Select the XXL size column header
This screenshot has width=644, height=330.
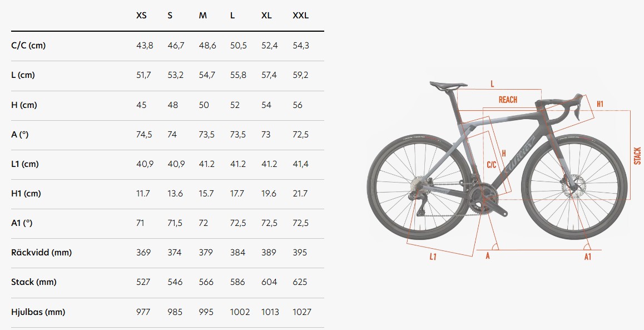301,16
